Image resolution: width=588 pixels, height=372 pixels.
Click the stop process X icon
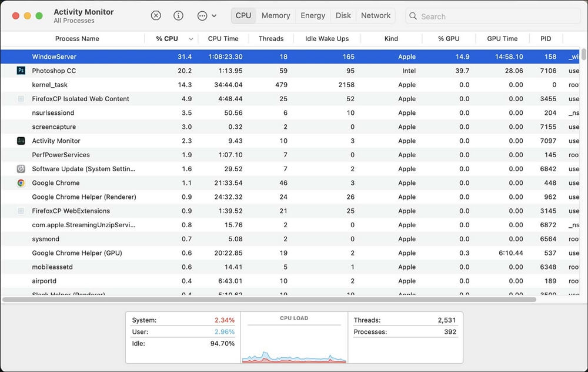pyautogui.click(x=156, y=15)
